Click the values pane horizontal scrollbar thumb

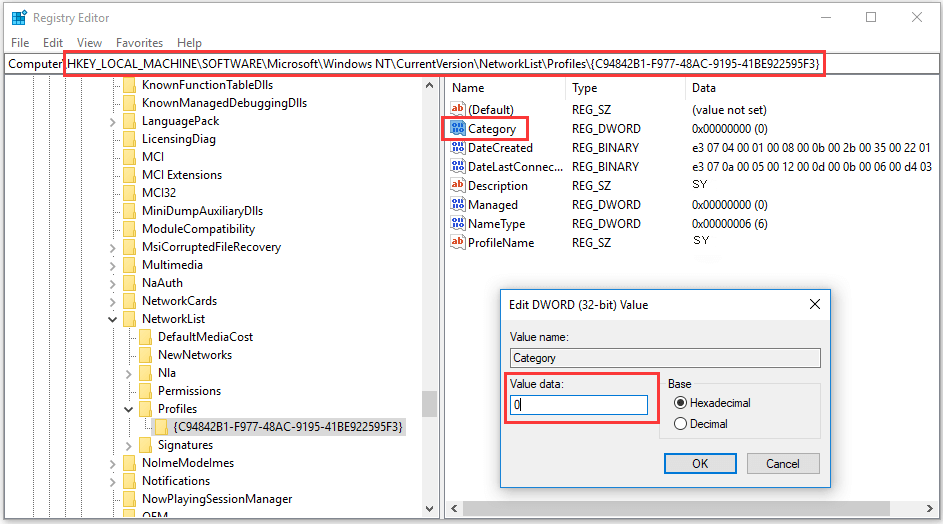(x=676, y=509)
